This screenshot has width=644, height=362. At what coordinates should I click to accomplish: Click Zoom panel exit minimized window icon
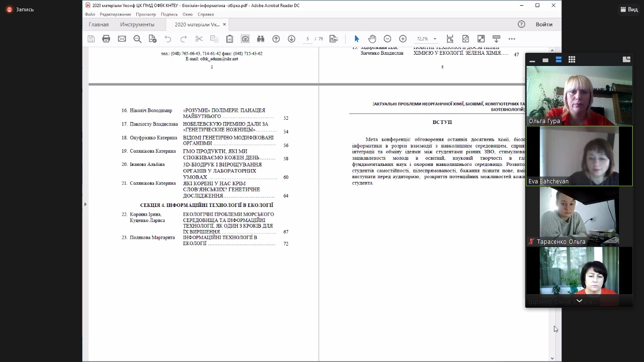point(627,59)
